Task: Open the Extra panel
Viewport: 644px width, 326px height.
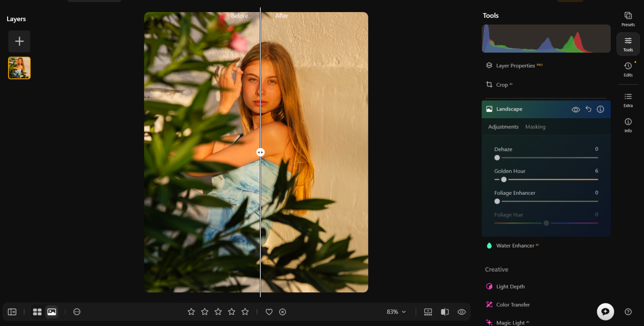Action: (x=628, y=100)
